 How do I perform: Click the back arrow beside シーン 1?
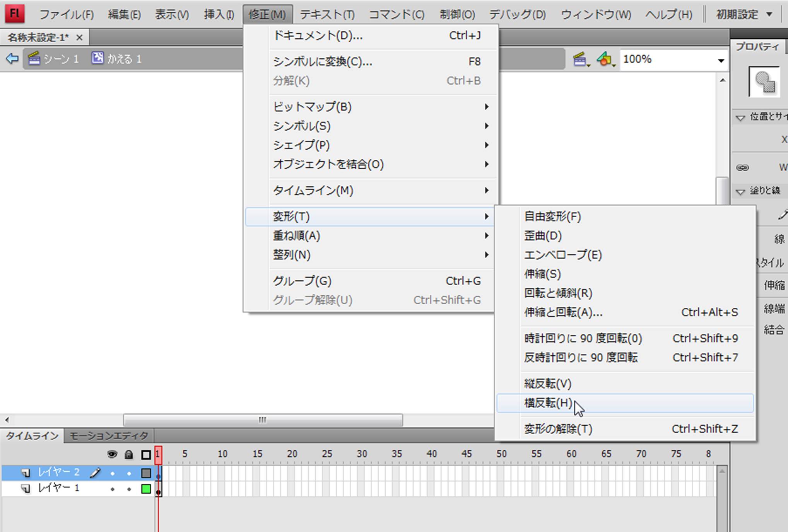pos(12,59)
